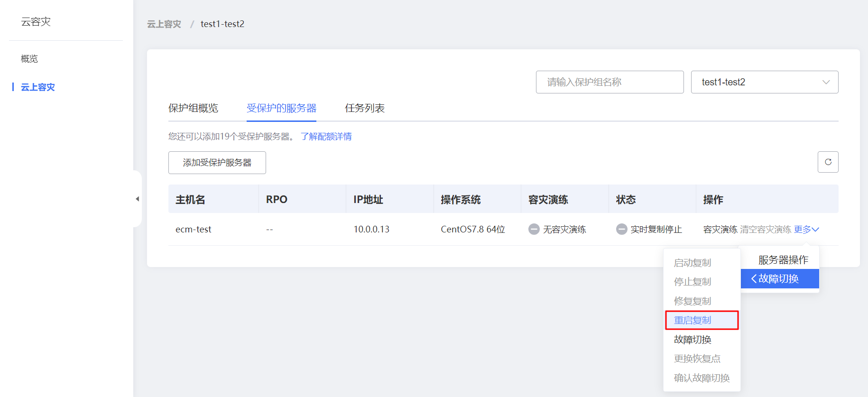Go to 云上容灾 breadcrumb link
Viewport: 868px width, 397px height.
pyautogui.click(x=164, y=24)
